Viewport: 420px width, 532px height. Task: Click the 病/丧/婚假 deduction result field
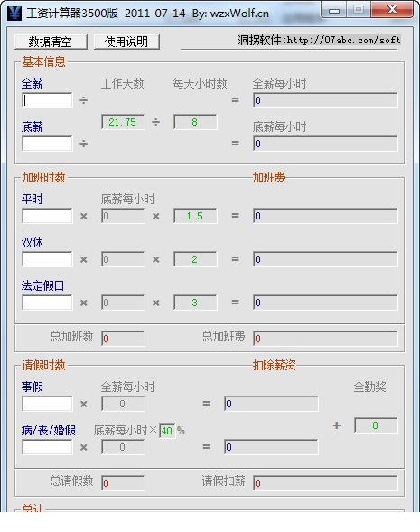point(271,447)
